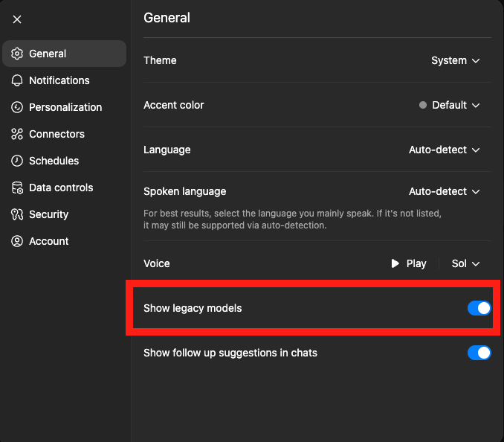Turn off follow up suggestions toggle
The width and height of the screenshot is (504, 442).
(479, 353)
